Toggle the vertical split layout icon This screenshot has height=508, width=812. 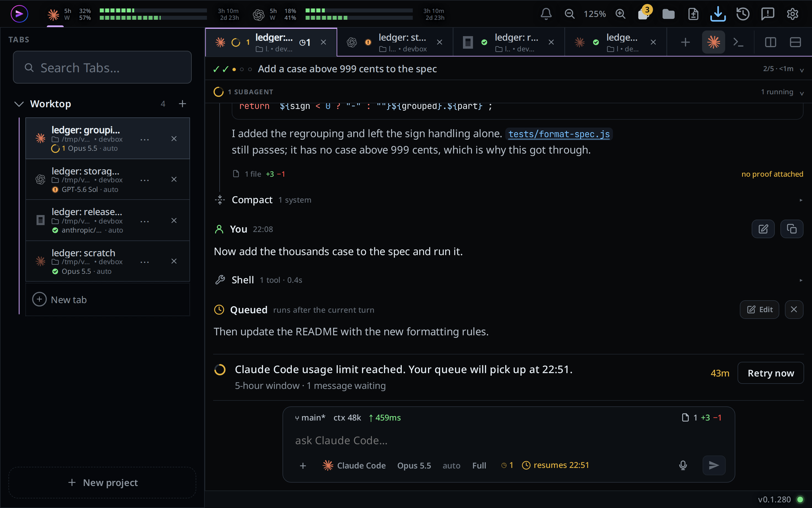[770, 42]
